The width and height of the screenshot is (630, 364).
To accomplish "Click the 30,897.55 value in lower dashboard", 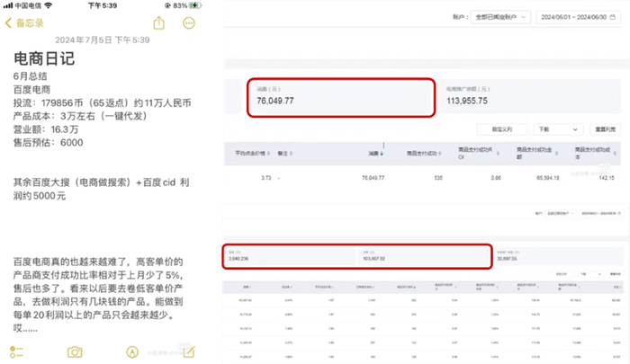I will 507,259.
